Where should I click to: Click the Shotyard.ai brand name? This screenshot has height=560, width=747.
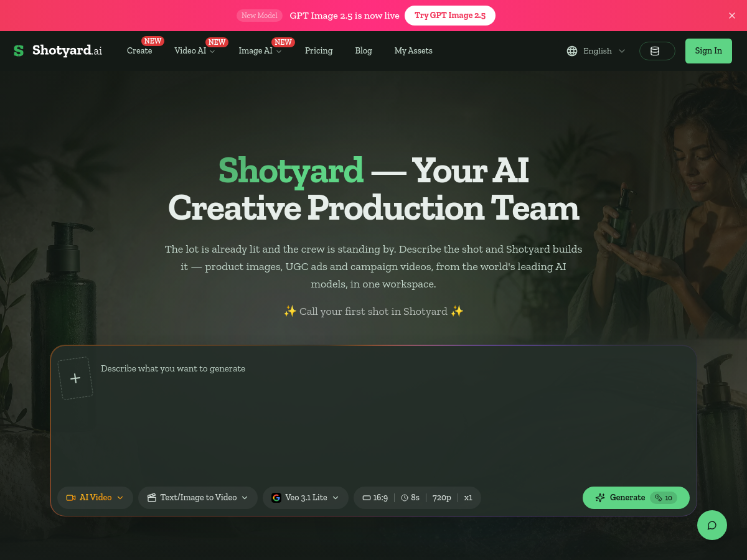[x=67, y=51]
